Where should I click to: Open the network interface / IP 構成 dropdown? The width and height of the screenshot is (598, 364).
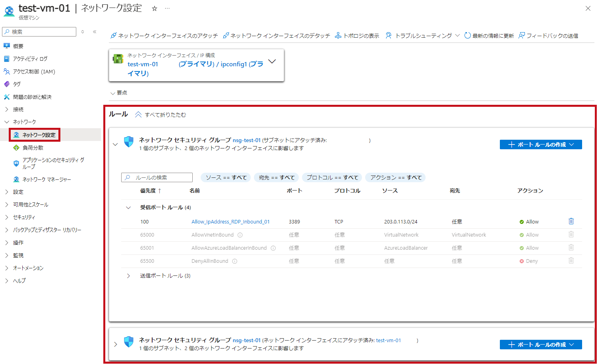pos(272,62)
